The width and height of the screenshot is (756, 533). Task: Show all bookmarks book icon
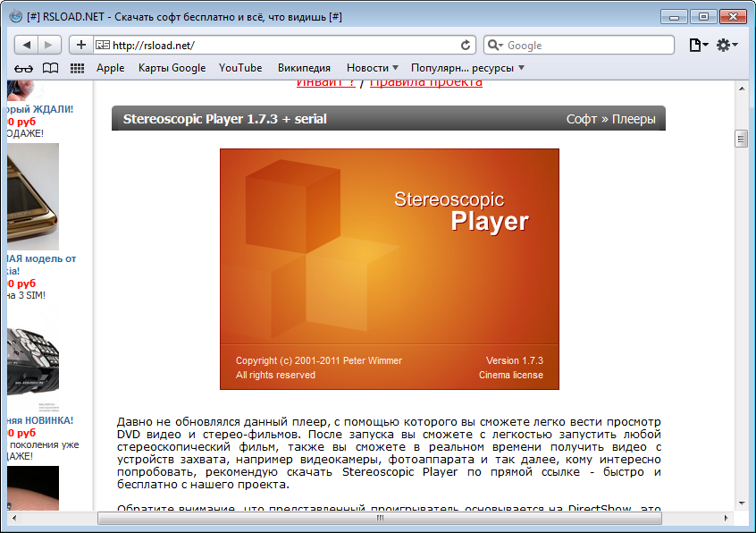click(x=50, y=68)
